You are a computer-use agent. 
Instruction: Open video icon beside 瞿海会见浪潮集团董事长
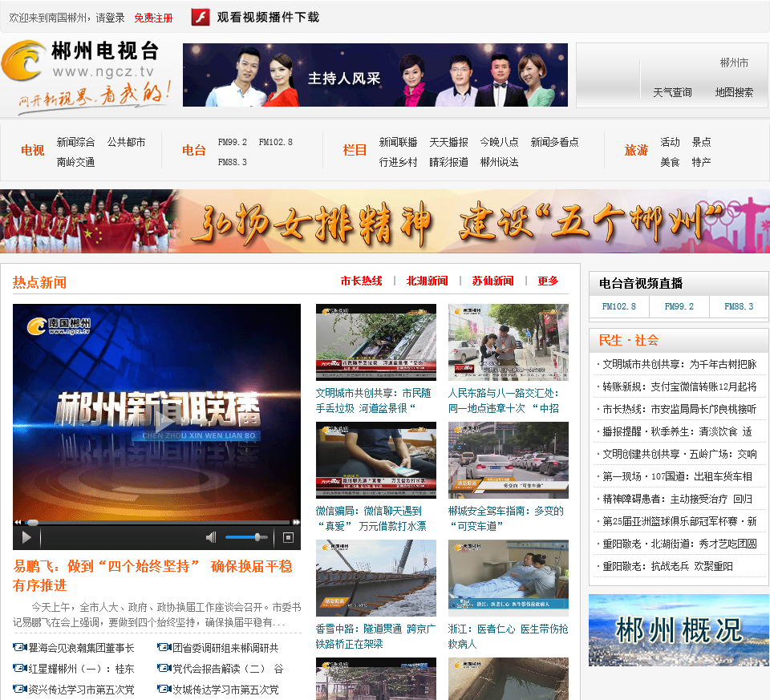pyautogui.click(x=19, y=647)
